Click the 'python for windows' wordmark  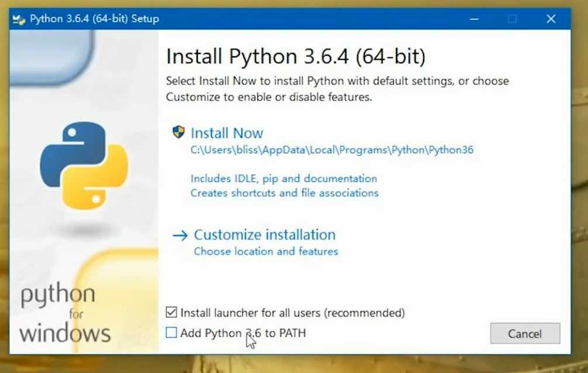65,314
